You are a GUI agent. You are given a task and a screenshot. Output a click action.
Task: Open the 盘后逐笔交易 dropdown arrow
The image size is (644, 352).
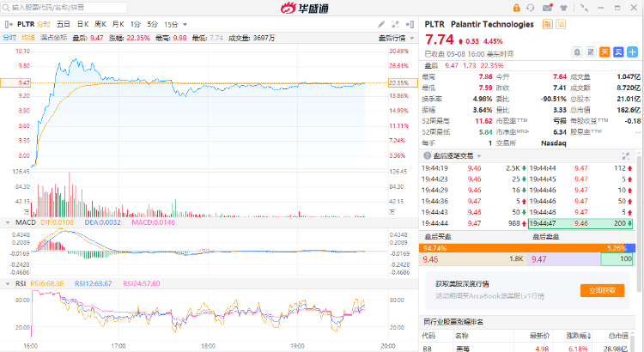479,156
